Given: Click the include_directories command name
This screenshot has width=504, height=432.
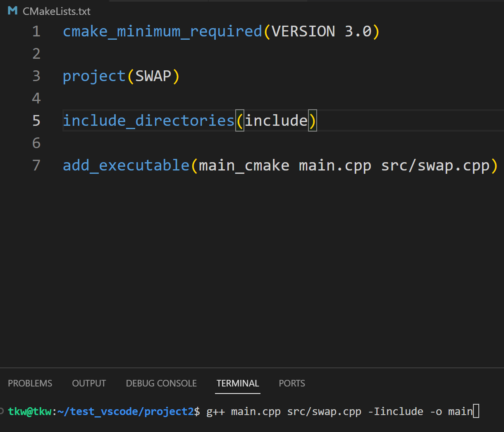Looking at the screenshot, I should 148,120.
